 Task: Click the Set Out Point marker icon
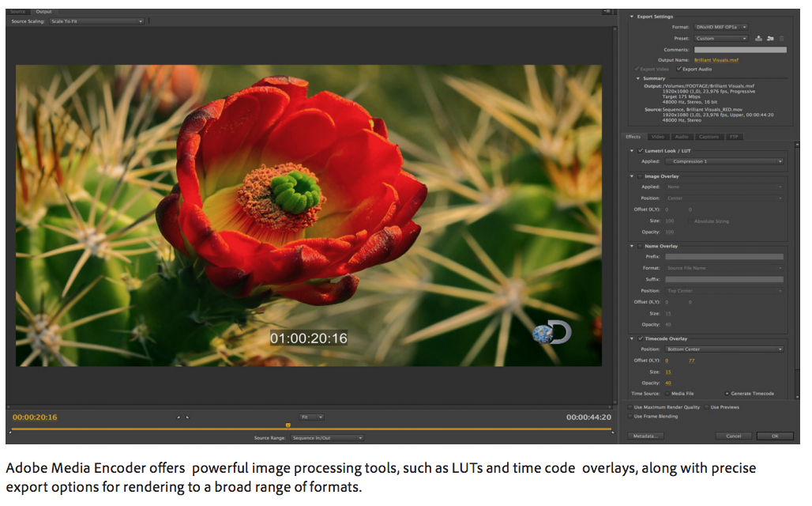coord(187,417)
